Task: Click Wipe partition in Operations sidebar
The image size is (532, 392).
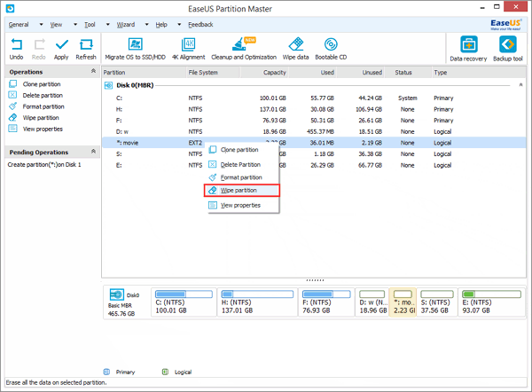Action: click(41, 118)
